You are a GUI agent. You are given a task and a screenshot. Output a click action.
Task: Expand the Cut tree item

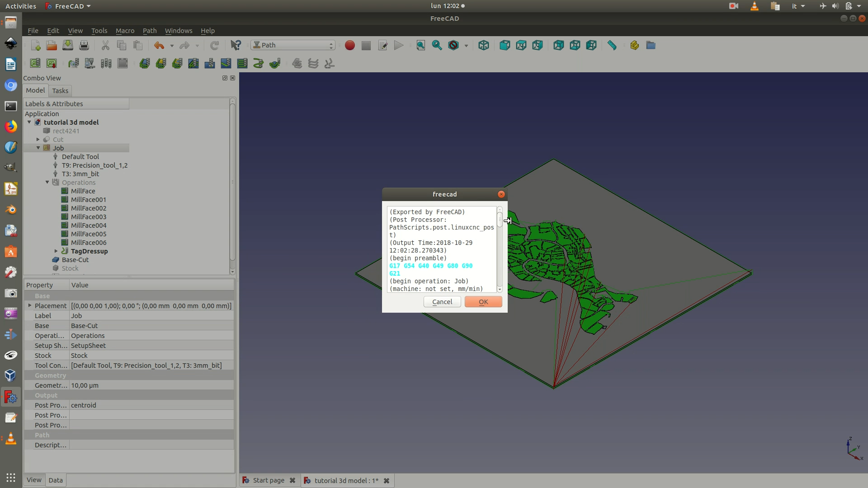[38, 140]
